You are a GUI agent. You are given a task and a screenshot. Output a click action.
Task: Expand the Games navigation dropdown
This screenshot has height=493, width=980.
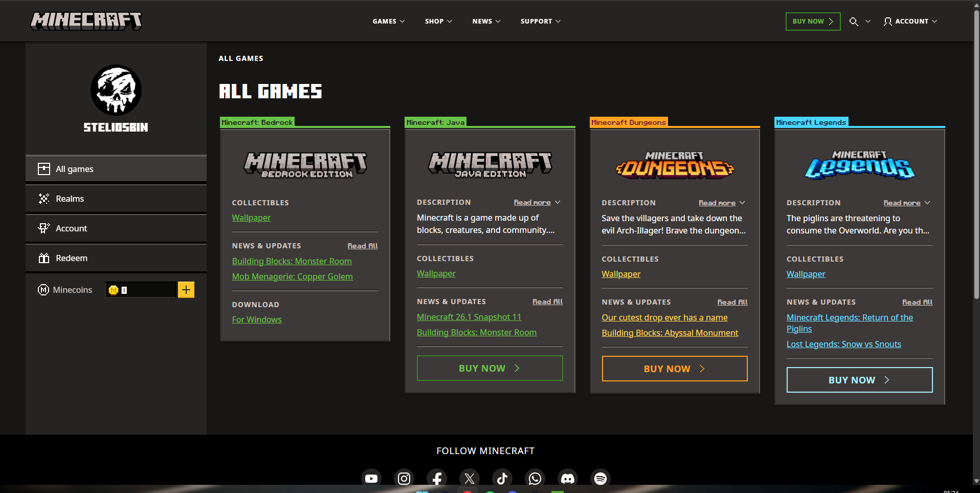pyautogui.click(x=388, y=22)
